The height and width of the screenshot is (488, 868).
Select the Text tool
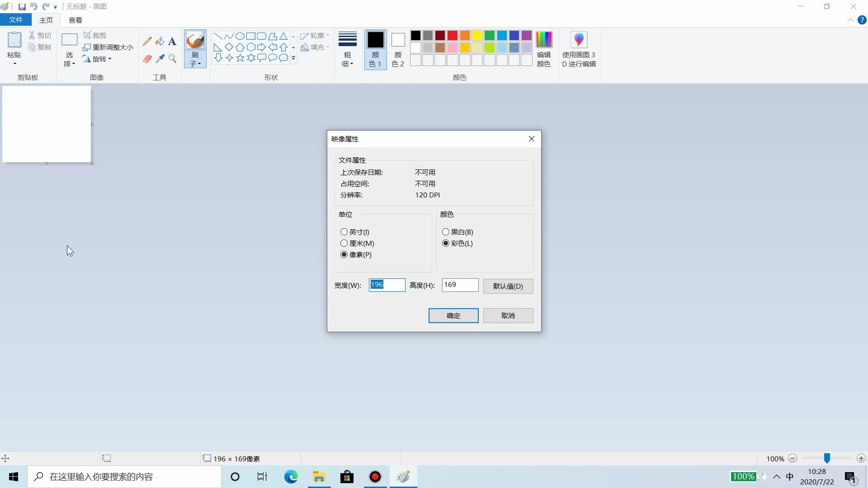[172, 42]
